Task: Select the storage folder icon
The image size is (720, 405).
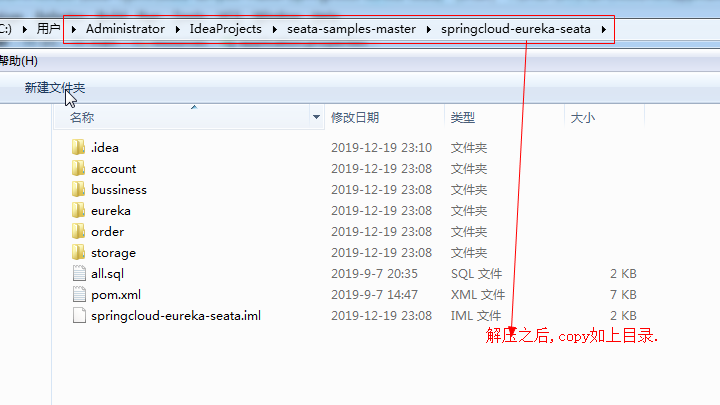Action: tap(79, 253)
